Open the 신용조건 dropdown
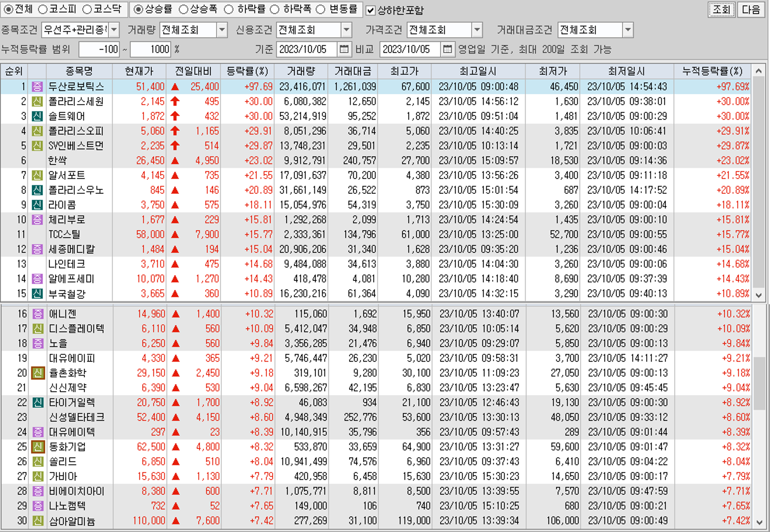The width and height of the screenshot is (770, 532). point(346,30)
